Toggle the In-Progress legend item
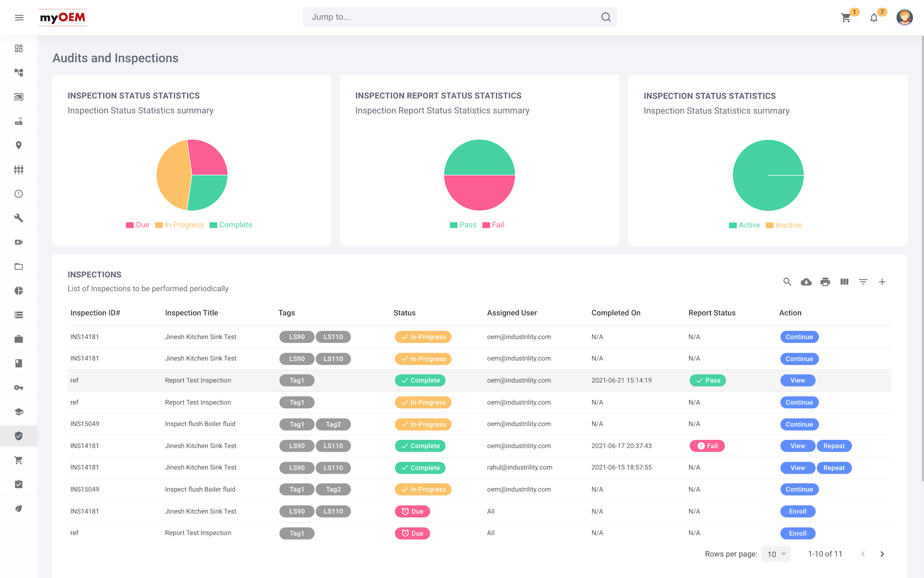Image resolution: width=924 pixels, height=578 pixels. pyautogui.click(x=179, y=225)
